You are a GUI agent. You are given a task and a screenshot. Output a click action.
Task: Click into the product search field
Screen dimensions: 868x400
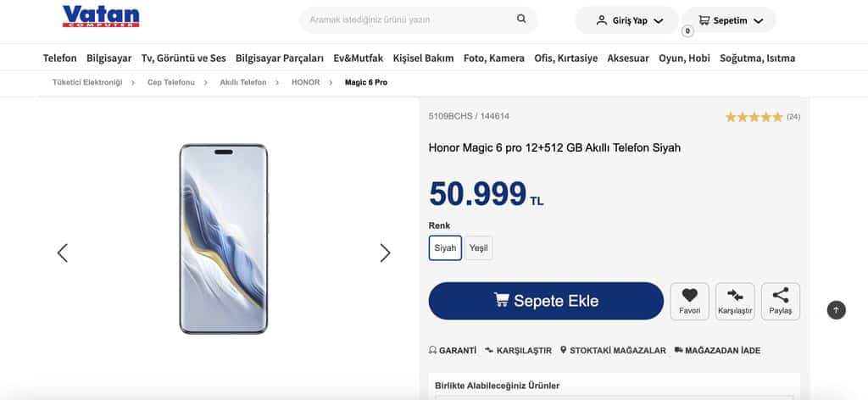click(407, 19)
